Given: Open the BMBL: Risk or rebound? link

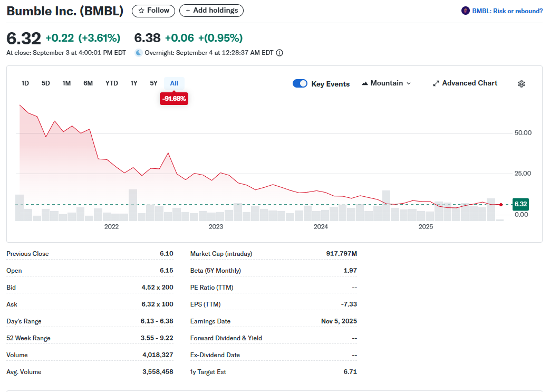Looking at the screenshot, I should point(507,11).
